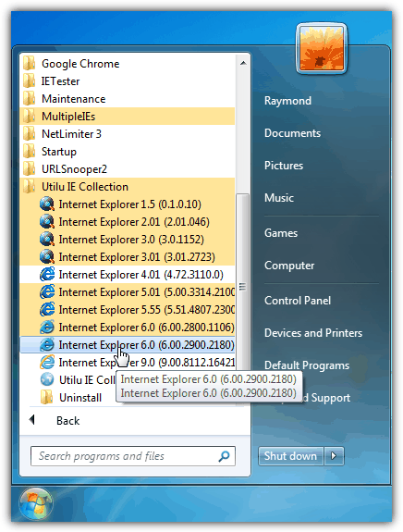Click the NetLimiter 3 folder icon

coord(30,134)
